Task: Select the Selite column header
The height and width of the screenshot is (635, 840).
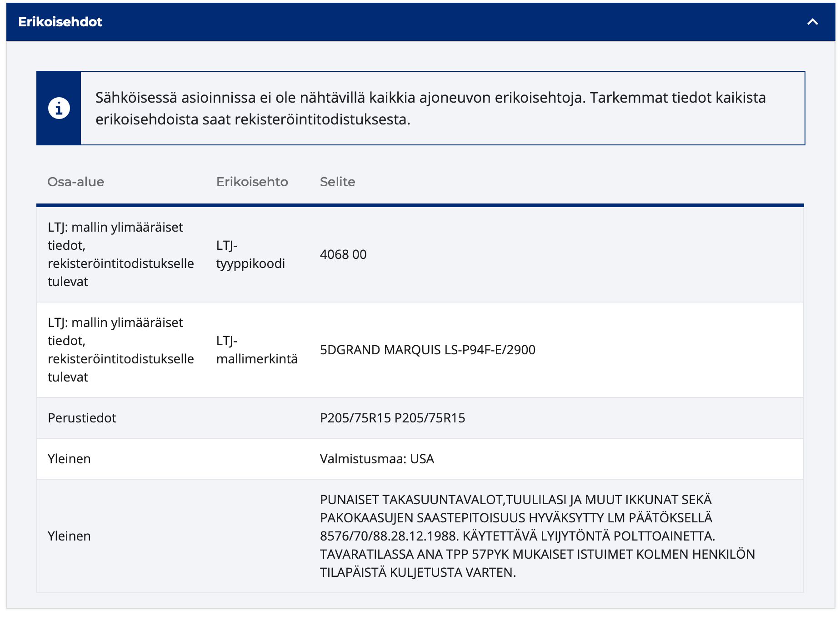Action: pos(338,182)
